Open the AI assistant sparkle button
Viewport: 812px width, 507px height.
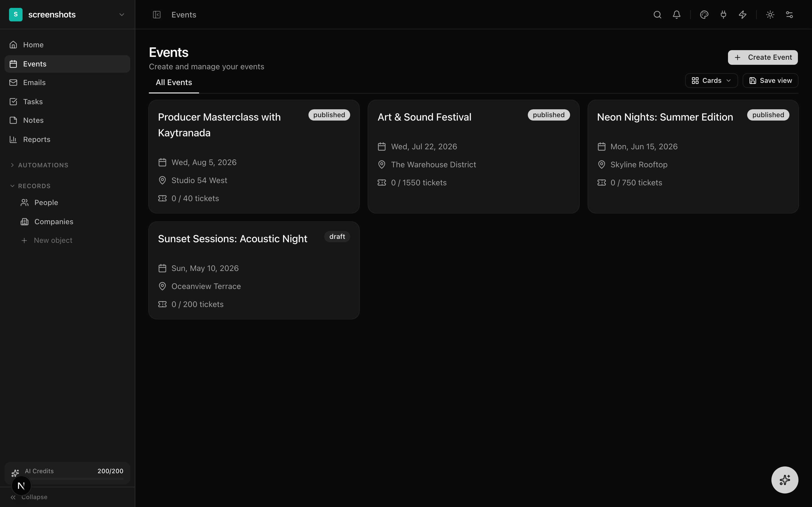[x=784, y=480]
